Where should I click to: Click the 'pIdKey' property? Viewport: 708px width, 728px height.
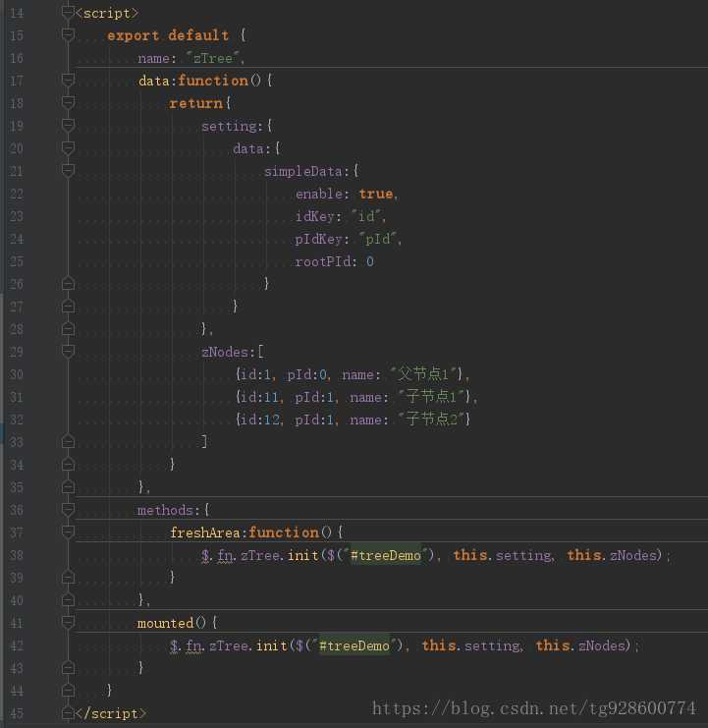point(319,239)
